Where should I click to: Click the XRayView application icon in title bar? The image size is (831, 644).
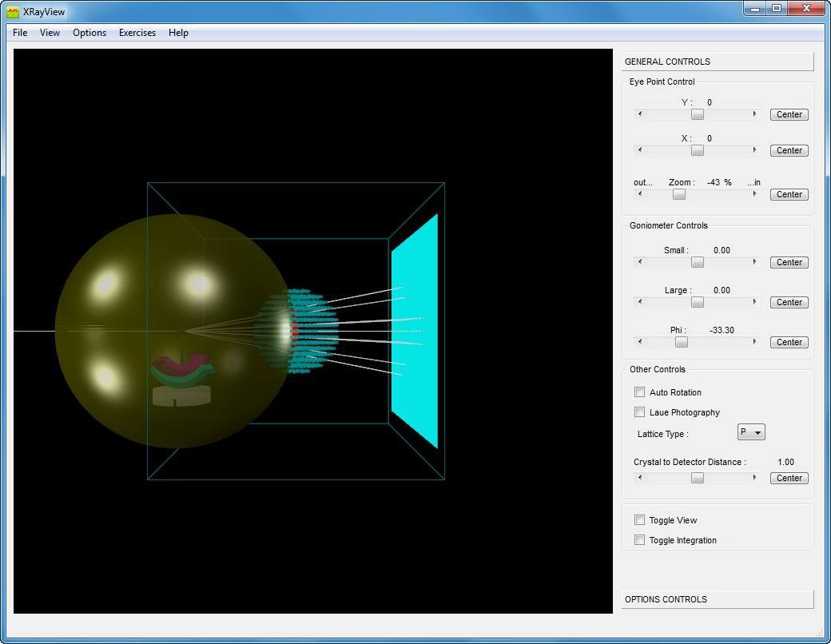coord(13,11)
